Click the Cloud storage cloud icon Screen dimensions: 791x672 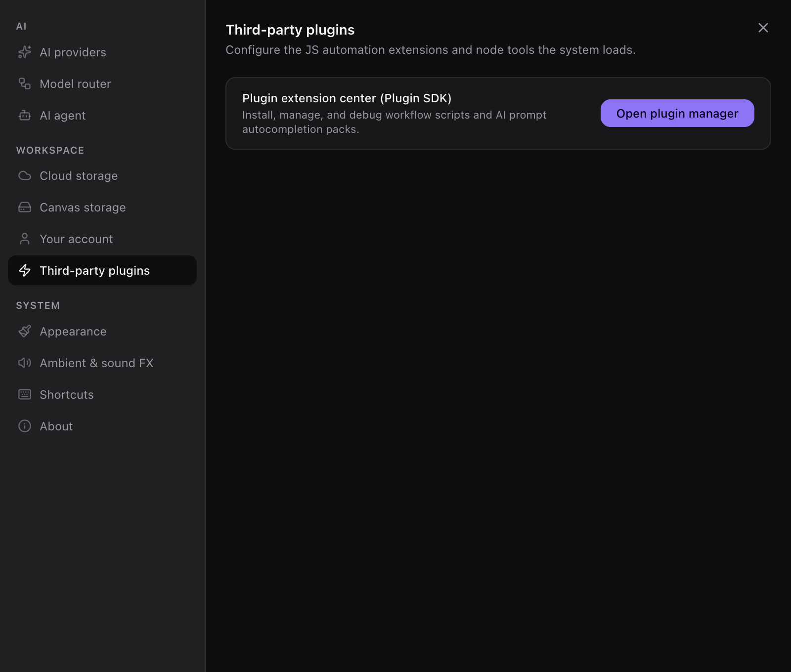tap(25, 175)
